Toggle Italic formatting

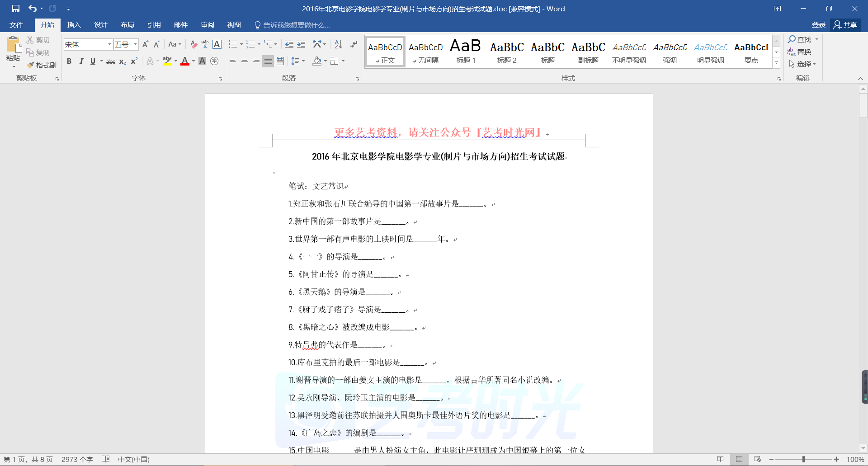pos(81,61)
